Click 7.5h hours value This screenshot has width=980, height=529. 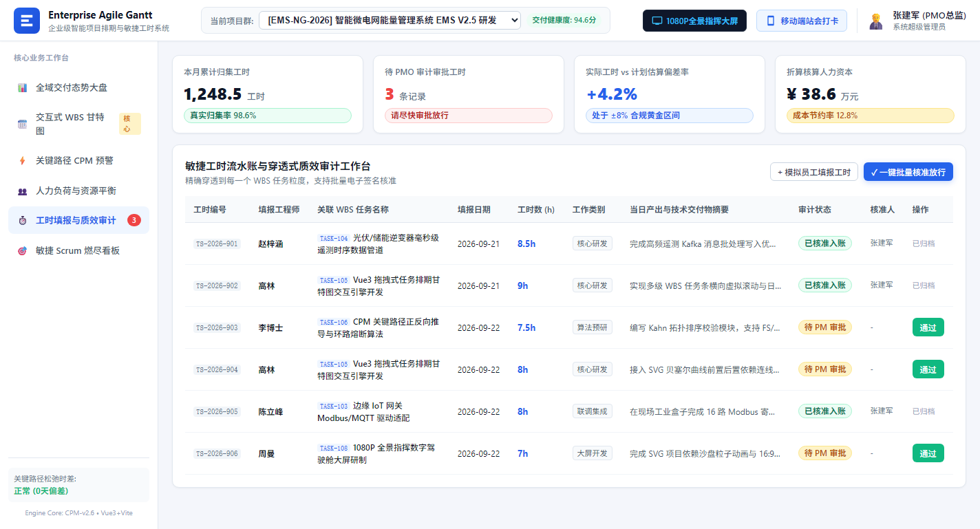coord(526,327)
